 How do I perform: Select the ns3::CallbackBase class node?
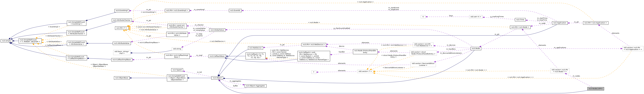coord(217,56)
